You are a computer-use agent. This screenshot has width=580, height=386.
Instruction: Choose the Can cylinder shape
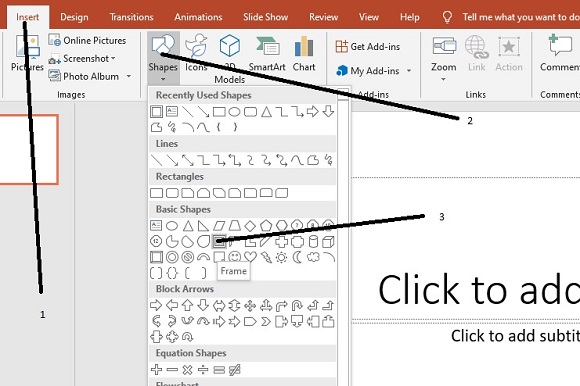pos(313,242)
